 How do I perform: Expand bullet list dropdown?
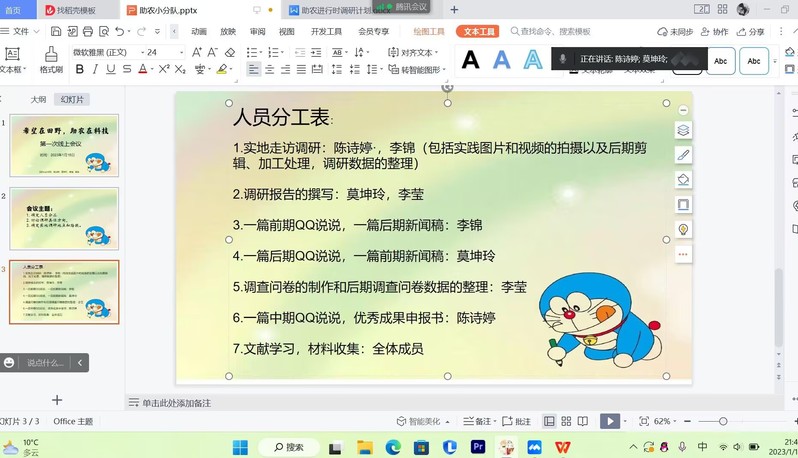pos(261,52)
